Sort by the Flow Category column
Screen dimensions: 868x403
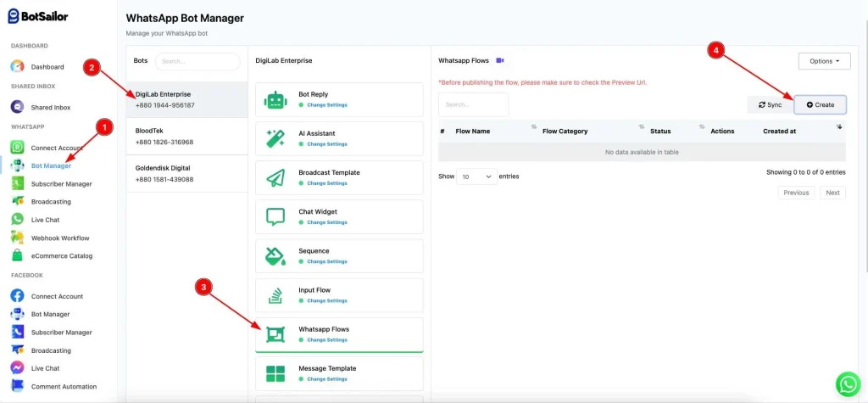click(593, 131)
